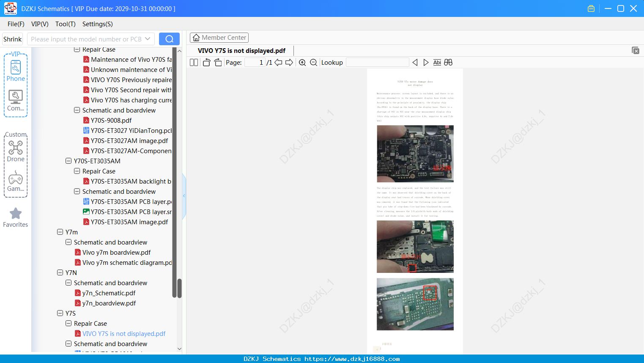
Task: Click the binoculars search icon
Action: [x=448, y=63]
